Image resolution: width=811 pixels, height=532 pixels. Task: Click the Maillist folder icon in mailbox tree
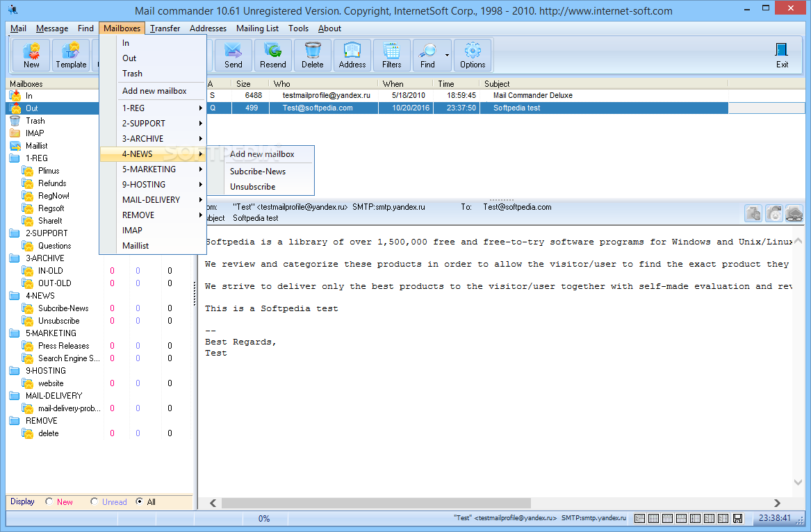pos(15,146)
